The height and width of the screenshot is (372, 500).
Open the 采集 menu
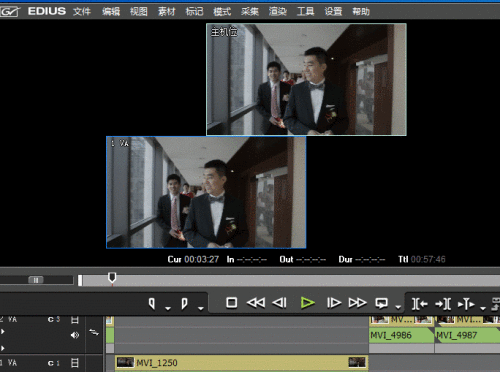250,12
